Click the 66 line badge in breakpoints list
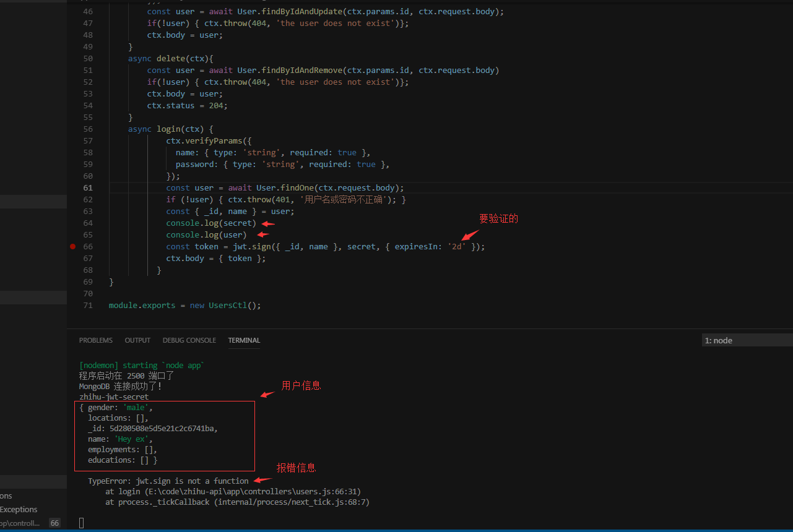The height and width of the screenshot is (532, 793). coord(54,523)
